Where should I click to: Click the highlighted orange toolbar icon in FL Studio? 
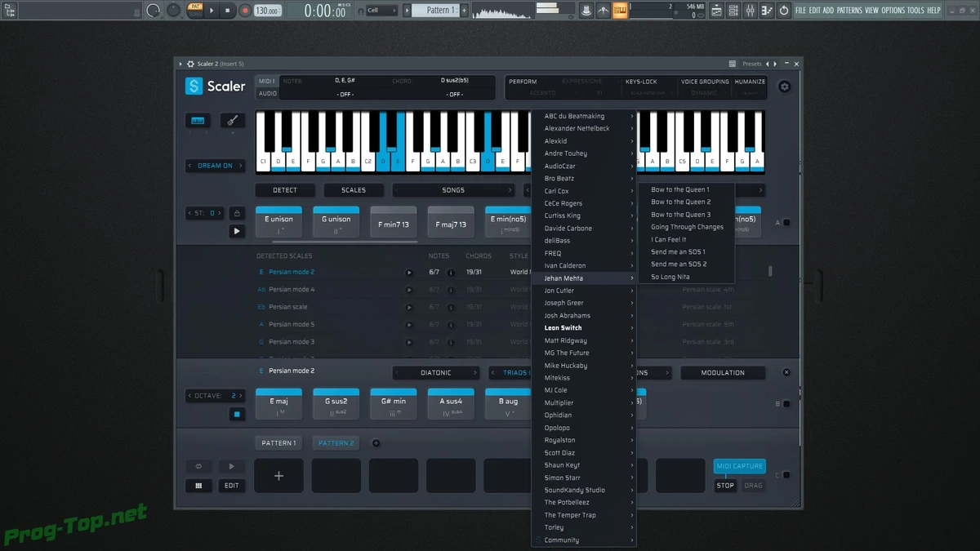(621, 11)
